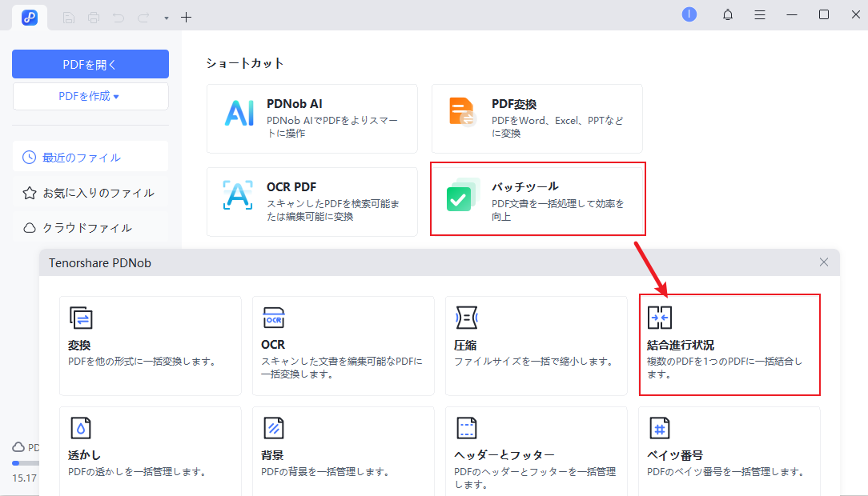The width and height of the screenshot is (868, 496).
Task: Click the ショートカット section heading
Action: tap(245, 63)
